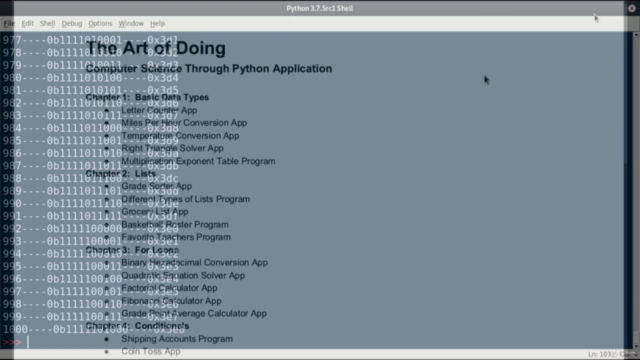
Task: Open the Window menu
Action: (131, 24)
